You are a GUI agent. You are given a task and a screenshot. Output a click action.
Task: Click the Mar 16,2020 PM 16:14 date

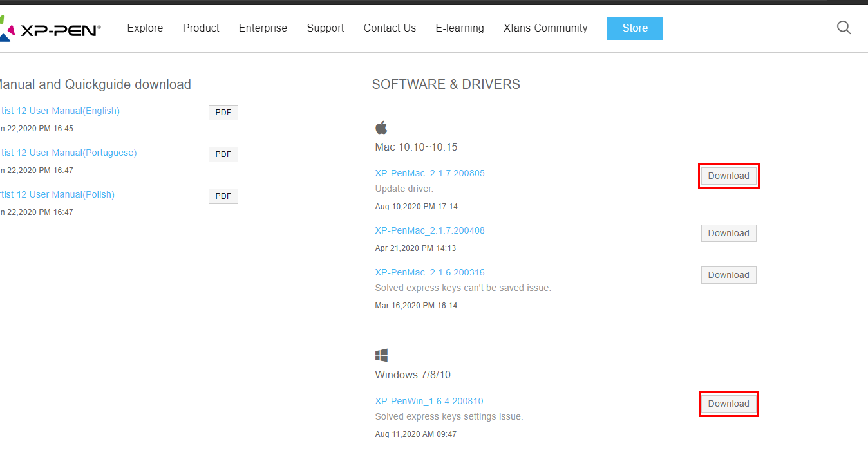coord(416,306)
